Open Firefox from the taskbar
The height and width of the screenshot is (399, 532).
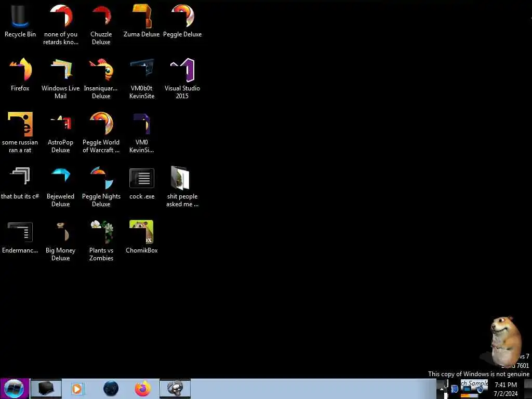pos(143,389)
